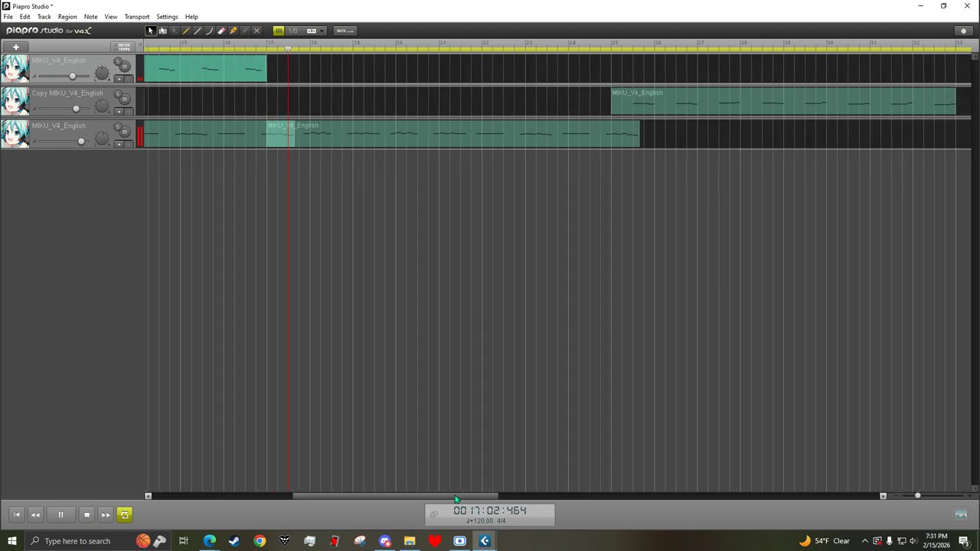980x551 pixels.
Task: Open the Region menu
Action: pyautogui.click(x=67, y=17)
